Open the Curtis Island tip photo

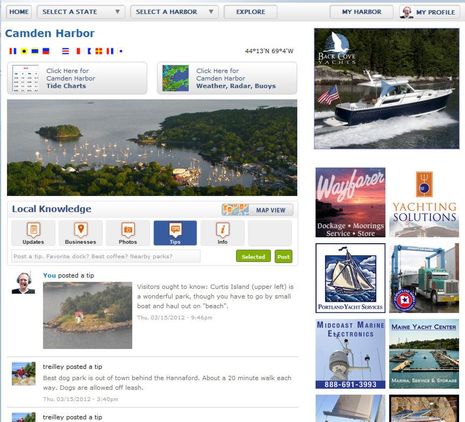tap(88, 315)
